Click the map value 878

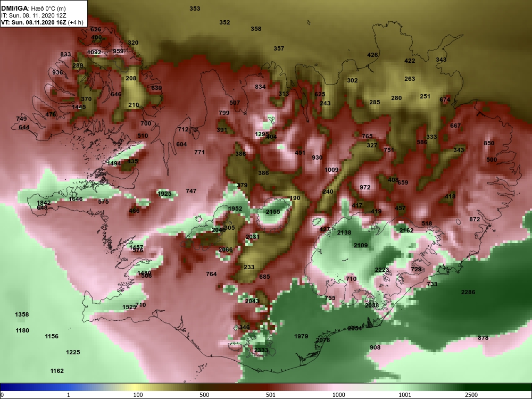click(483, 338)
